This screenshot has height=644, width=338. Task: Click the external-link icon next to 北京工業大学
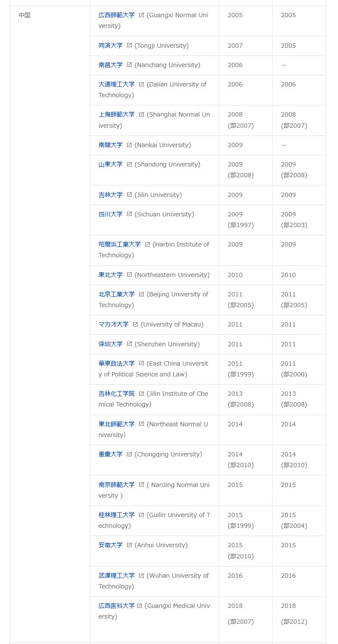coord(141,294)
